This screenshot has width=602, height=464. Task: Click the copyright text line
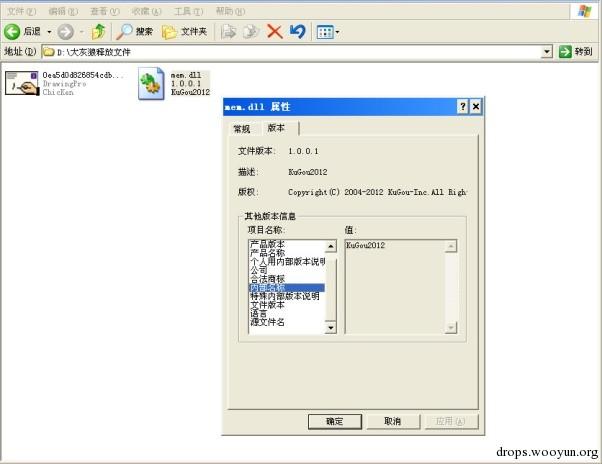click(377, 192)
